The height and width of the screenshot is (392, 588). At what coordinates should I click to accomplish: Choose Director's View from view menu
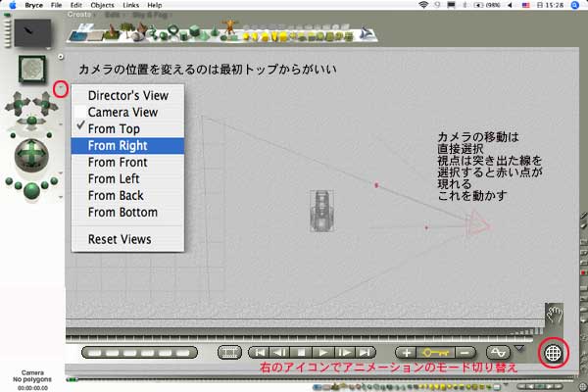tap(127, 95)
